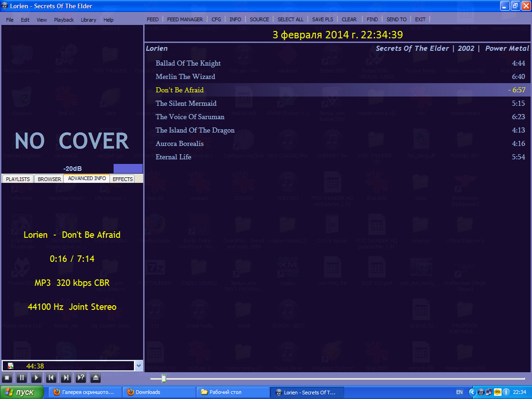The height and width of the screenshot is (399, 532).
Task: Click the music note tray icon
Action: click(x=481, y=392)
